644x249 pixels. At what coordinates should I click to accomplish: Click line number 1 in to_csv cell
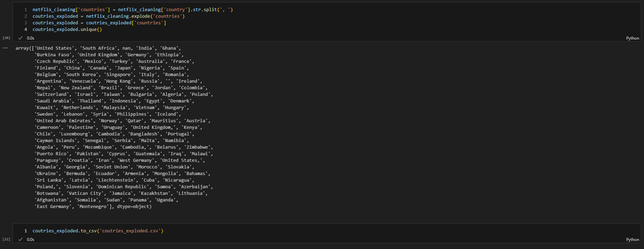26,231
